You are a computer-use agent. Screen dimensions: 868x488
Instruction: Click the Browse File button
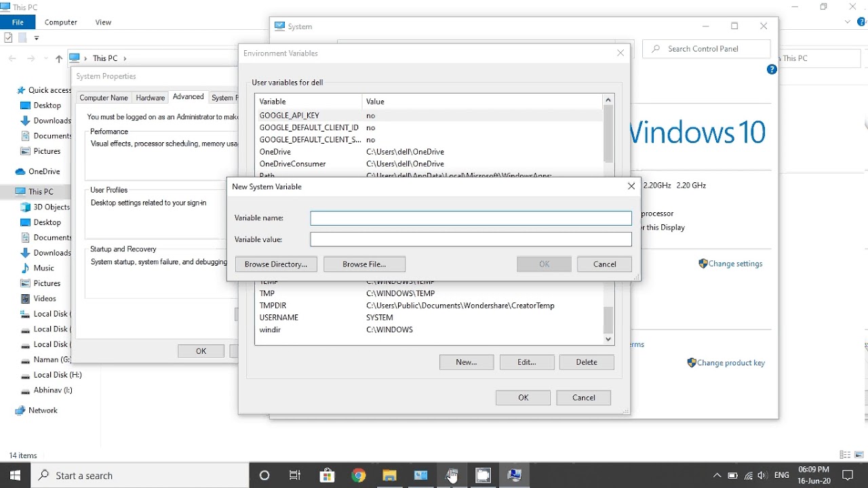[364, 264]
